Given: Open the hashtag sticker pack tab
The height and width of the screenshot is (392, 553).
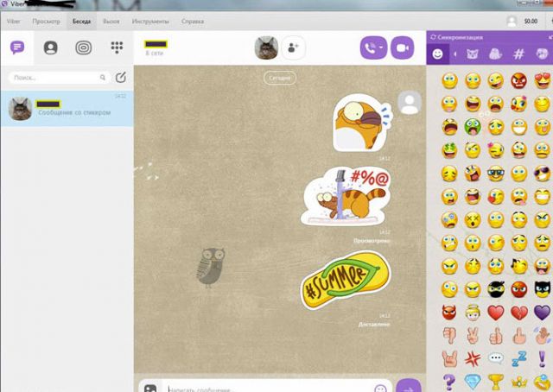Looking at the screenshot, I should (518, 54).
